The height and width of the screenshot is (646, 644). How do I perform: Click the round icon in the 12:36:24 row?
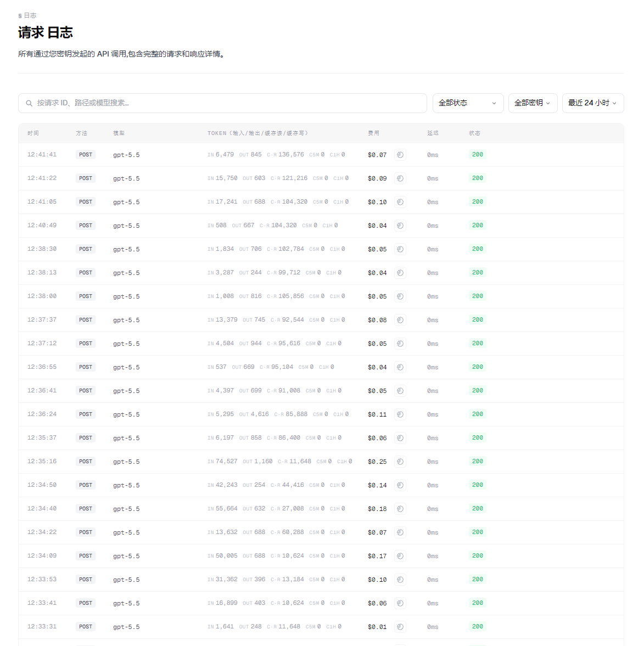pyautogui.click(x=400, y=414)
